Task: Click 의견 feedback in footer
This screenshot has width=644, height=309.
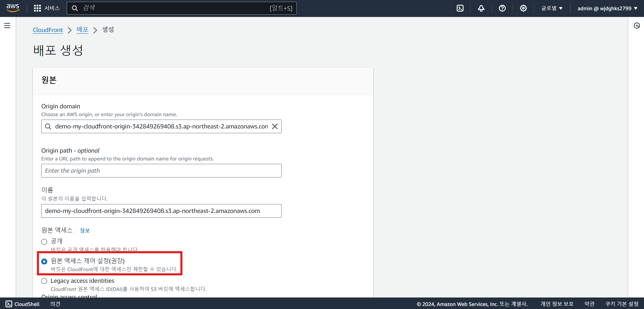Action: [x=55, y=304]
